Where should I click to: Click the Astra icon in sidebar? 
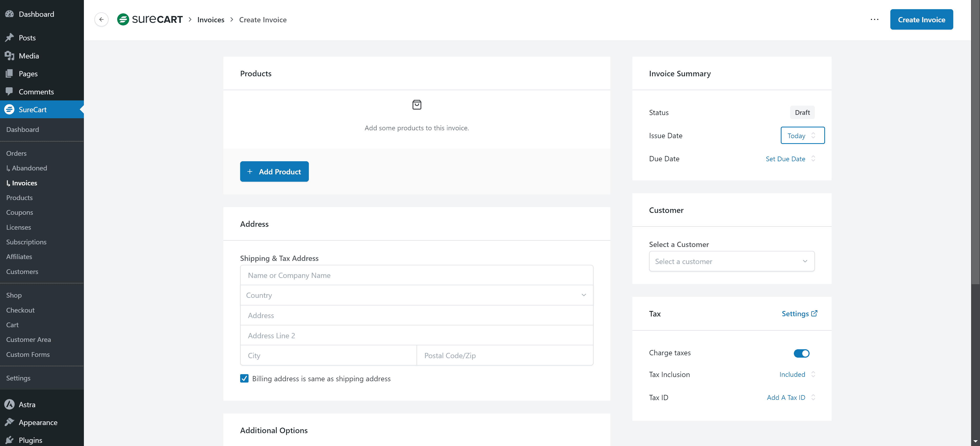click(x=9, y=404)
